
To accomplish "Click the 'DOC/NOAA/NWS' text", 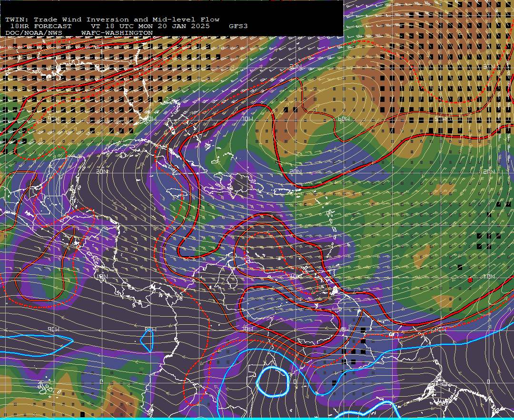I will point(33,33).
